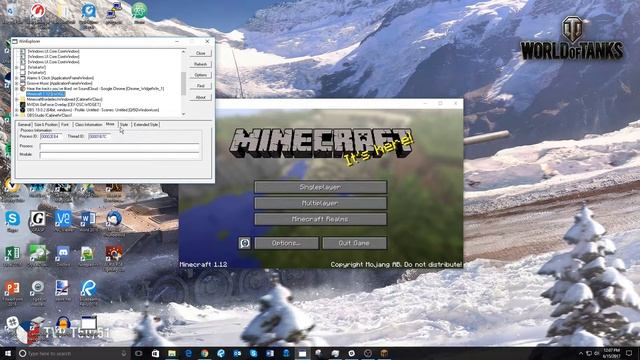The image size is (640, 360).
Task: Open the Excel desktop shortcut
Action: click(12, 253)
